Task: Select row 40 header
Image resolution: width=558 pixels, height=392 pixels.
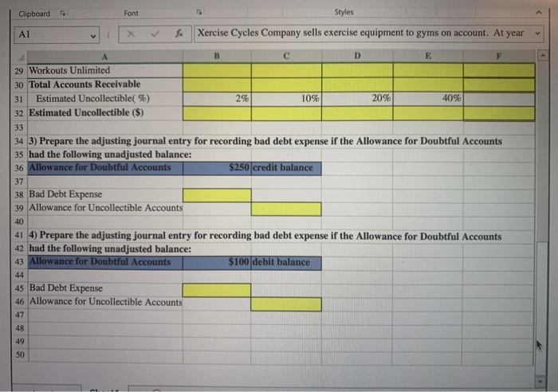Action: pyautogui.click(x=19, y=221)
